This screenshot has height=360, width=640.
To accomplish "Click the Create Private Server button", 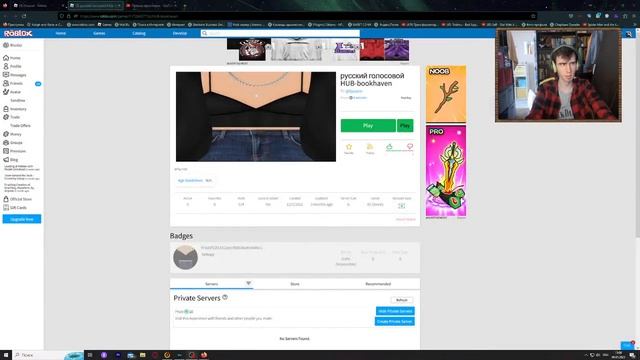I will pyautogui.click(x=395, y=322).
